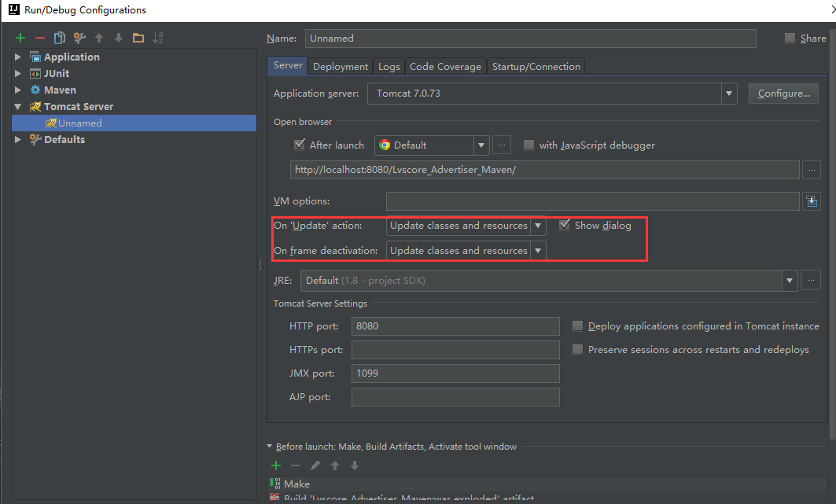
Task: Expand Maven tree node
Action: click(x=17, y=90)
